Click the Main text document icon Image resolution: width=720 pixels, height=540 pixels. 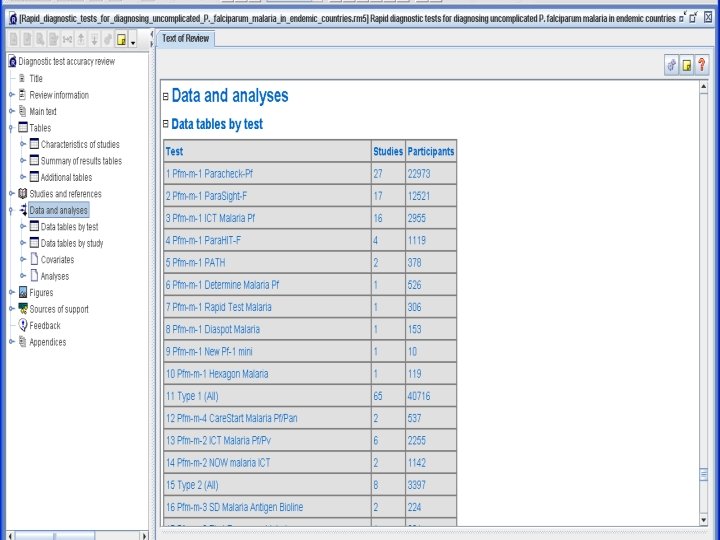click(x=22, y=111)
